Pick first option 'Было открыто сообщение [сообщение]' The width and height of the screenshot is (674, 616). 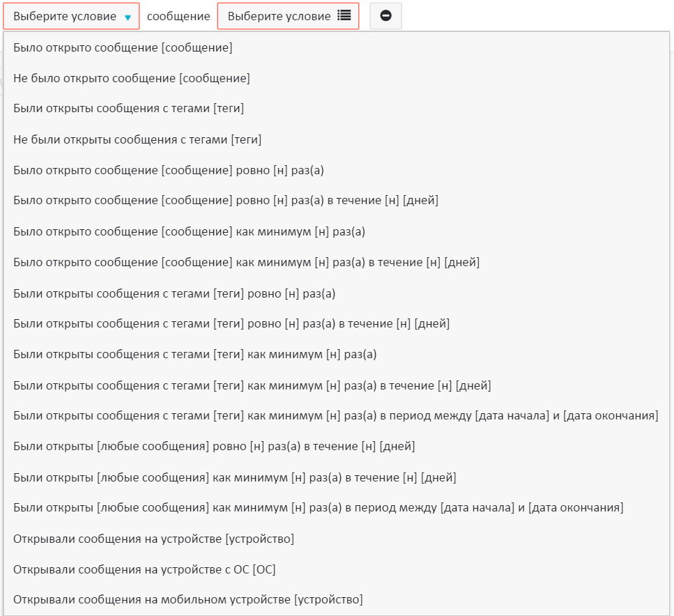coord(123,48)
